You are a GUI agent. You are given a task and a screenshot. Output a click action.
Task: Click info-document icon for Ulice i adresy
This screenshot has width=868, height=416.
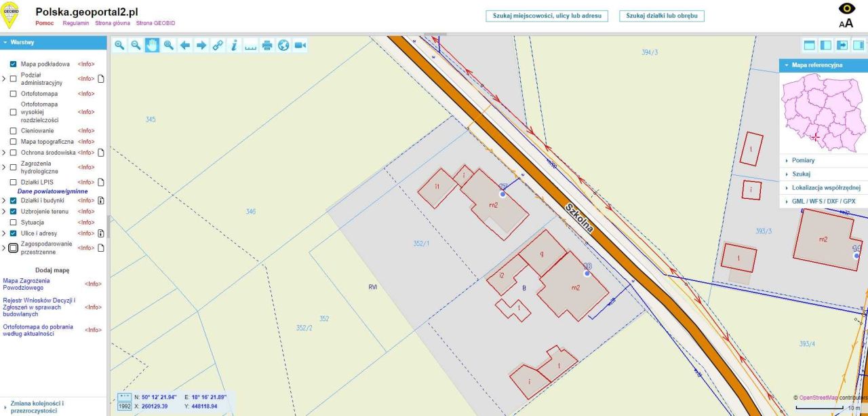click(x=101, y=233)
